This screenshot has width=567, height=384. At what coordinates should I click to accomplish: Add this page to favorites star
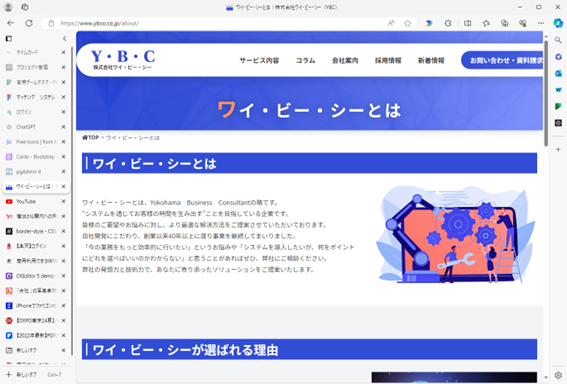(x=408, y=23)
